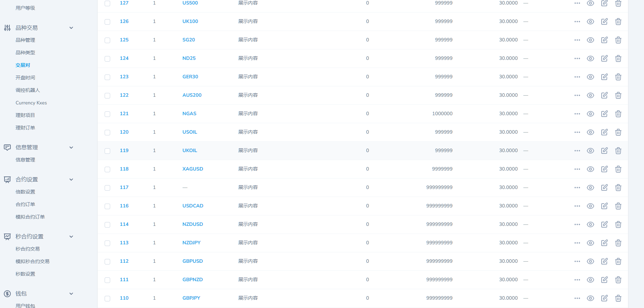This screenshot has width=644, height=308.
Task: Check the box for row 112
Action: tap(107, 262)
